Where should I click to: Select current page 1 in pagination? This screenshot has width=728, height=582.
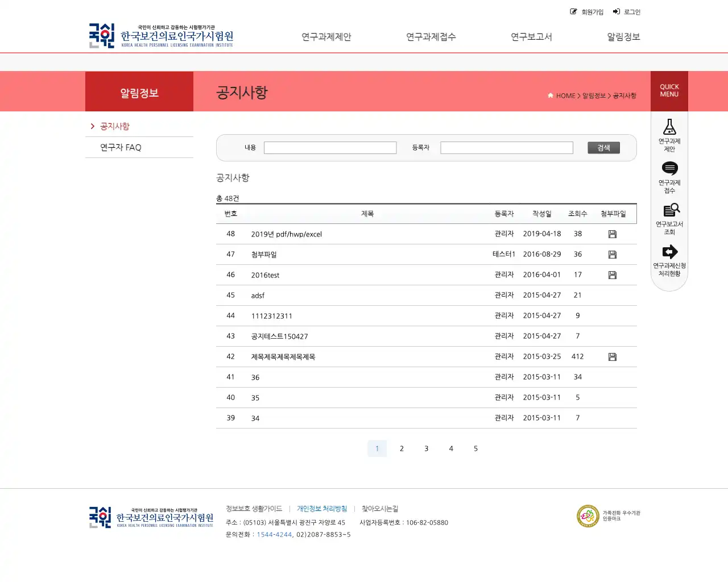click(x=377, y=448)
